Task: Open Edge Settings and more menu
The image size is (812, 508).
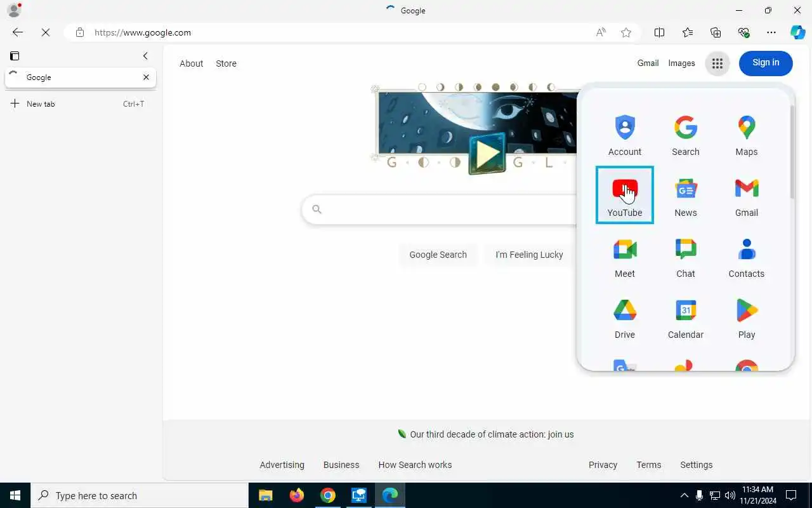Action: (x=771, y=32)
